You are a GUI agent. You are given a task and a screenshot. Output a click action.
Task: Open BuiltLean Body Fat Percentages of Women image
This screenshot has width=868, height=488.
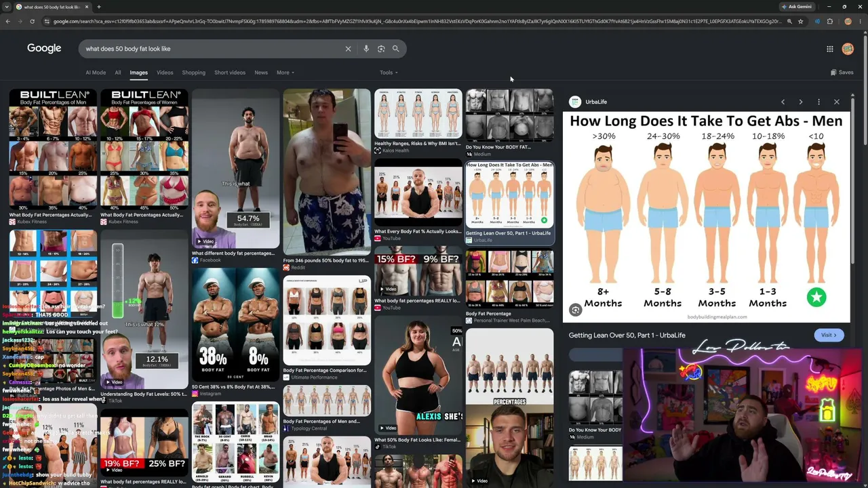pyautogui.click(x=144, y=149)
